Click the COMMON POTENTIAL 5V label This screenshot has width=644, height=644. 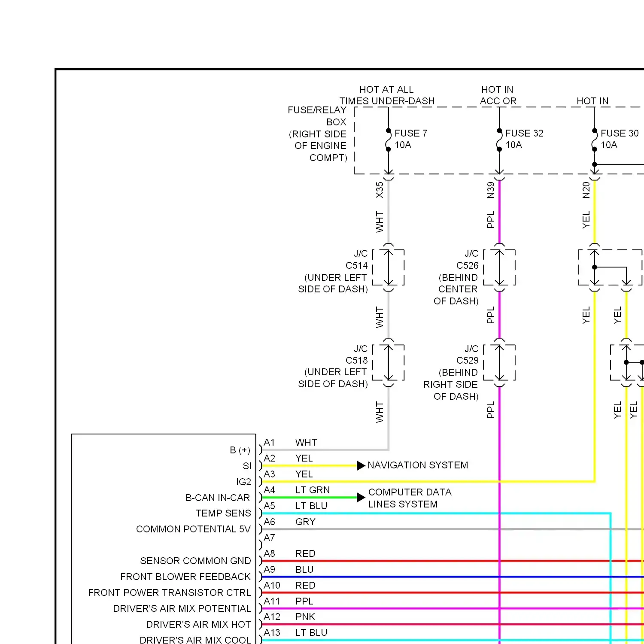pyautogui.click(x=193, y=529)
